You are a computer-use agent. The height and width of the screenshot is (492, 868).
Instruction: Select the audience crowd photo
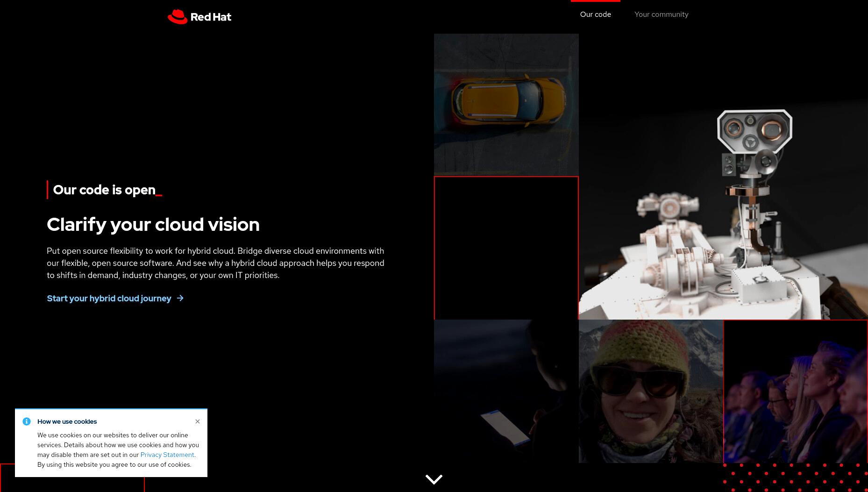click(796, 392)
